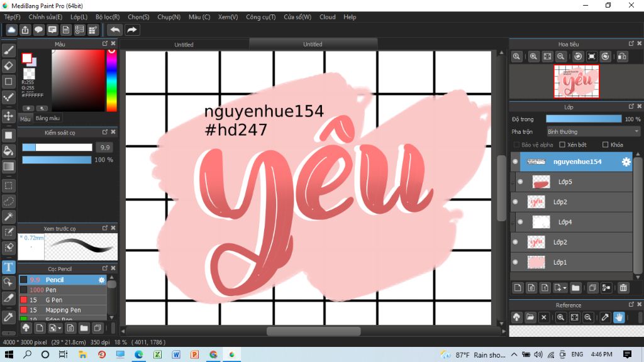Click the canvas horizontal scrollbar
Viewport: 644px width, 362px height.
(x=313, y=331)
